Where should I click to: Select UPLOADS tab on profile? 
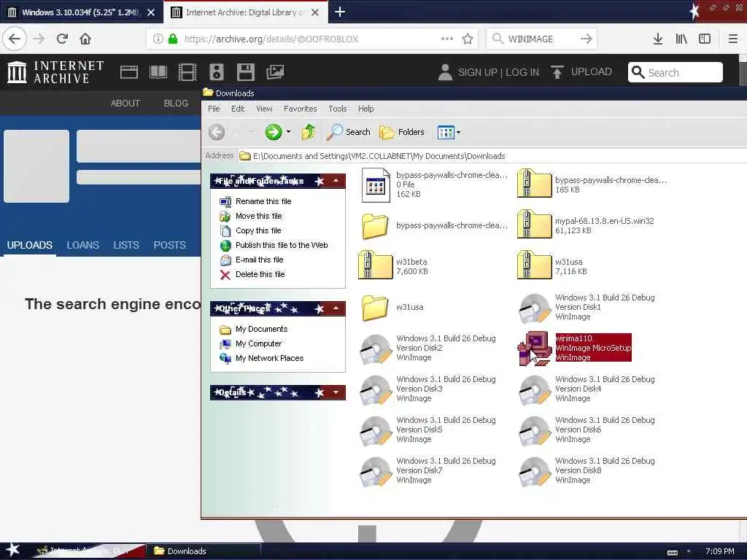point(29,245)
